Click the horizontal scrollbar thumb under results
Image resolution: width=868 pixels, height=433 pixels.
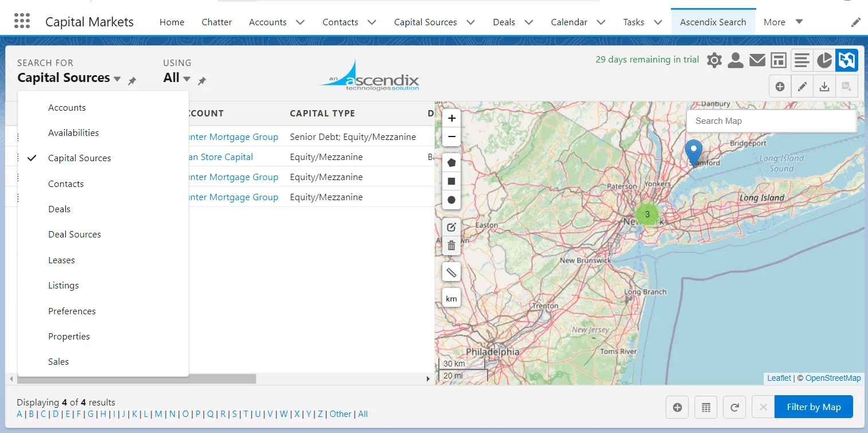pos(136,379)
